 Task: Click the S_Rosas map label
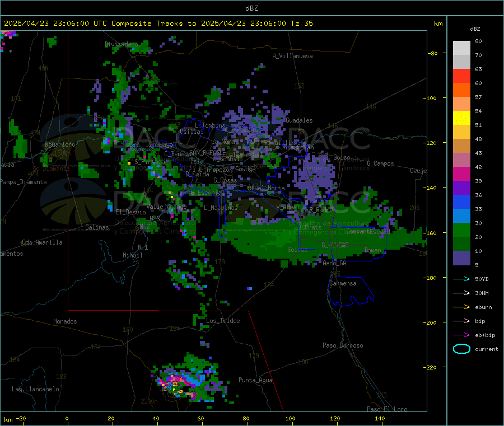click(x=225, y=180)
